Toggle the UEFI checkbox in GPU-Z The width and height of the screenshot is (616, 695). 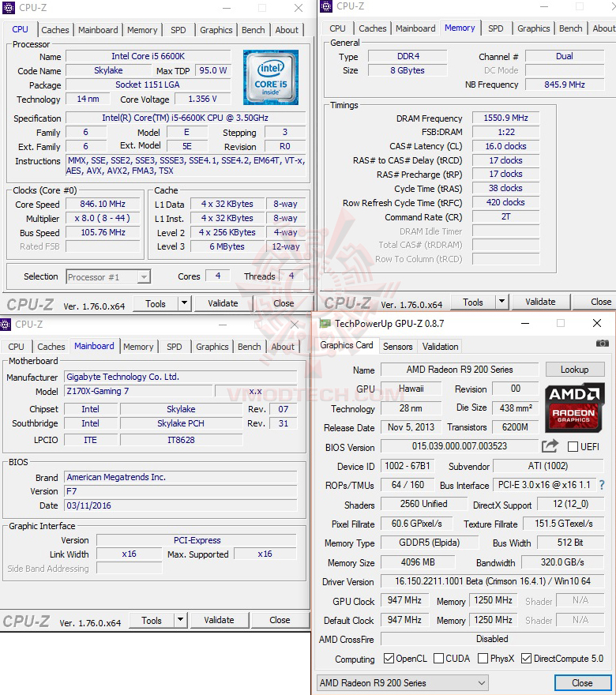[x=573, y=446]
